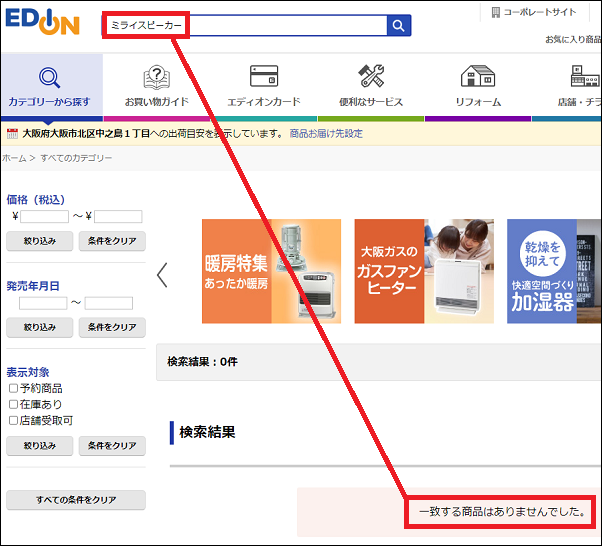Enable the 在庫あり filter

[13, 404]
